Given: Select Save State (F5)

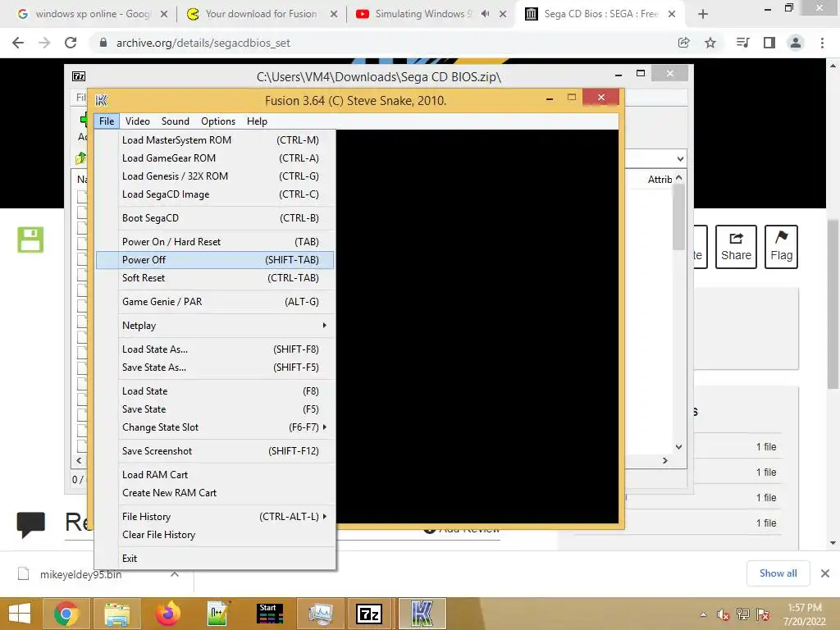Looking at the screenshot, I should tap(215, 409).
